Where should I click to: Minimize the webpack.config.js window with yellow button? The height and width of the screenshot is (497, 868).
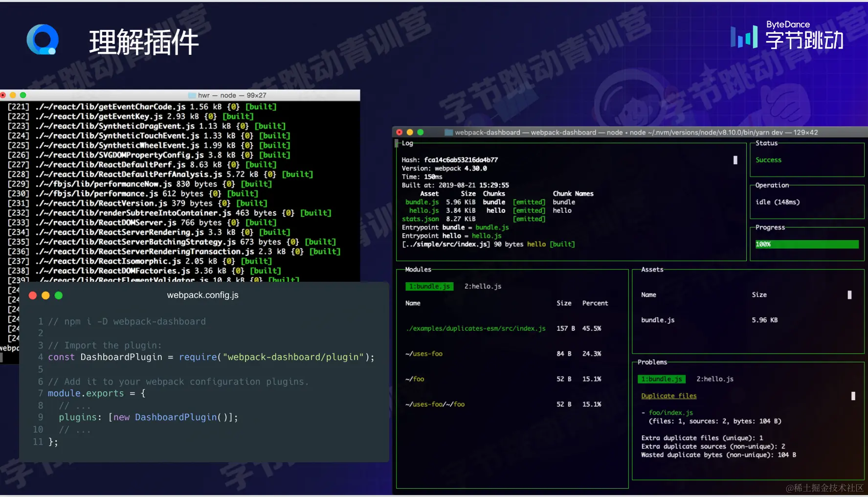click(45, 295)
